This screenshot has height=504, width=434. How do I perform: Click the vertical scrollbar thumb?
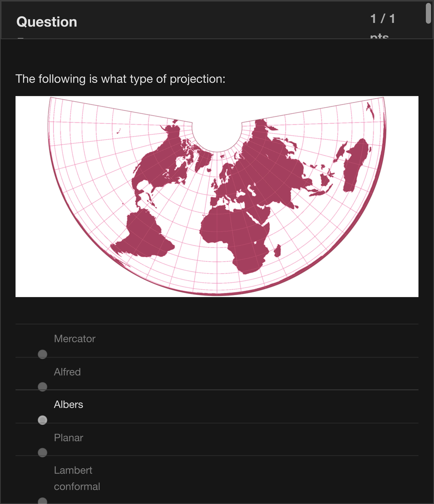[428, 13]
